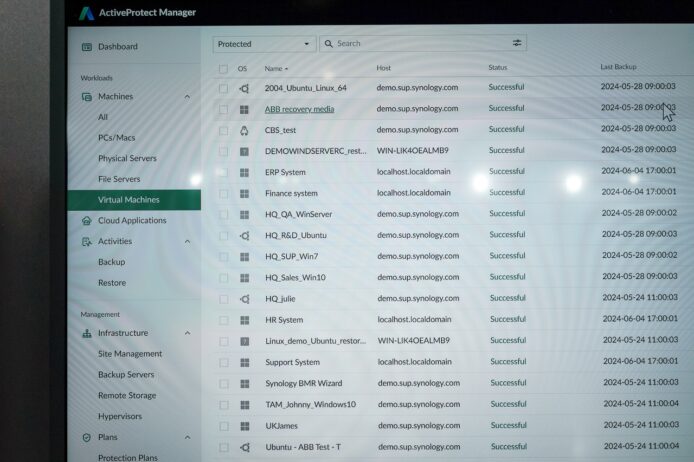Collapse the Machines section chevron
Image resolution: width=694 pixels, height=462 pixels.
(x=188, y=97)
